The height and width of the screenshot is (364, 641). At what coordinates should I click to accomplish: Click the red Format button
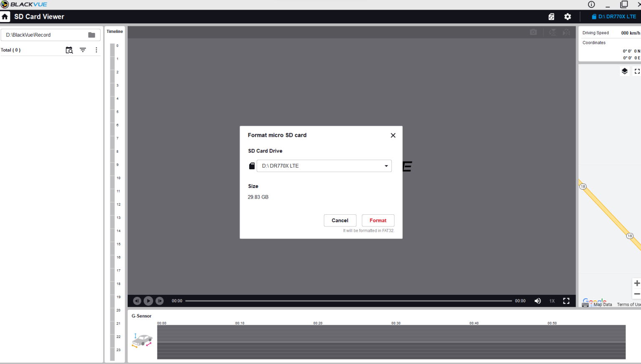(378, 221)
